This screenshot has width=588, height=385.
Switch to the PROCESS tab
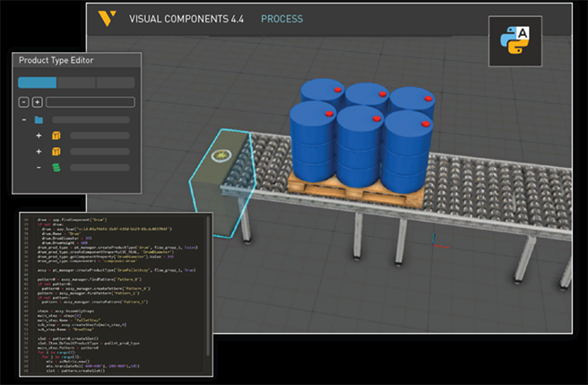(x=281, y=19)
